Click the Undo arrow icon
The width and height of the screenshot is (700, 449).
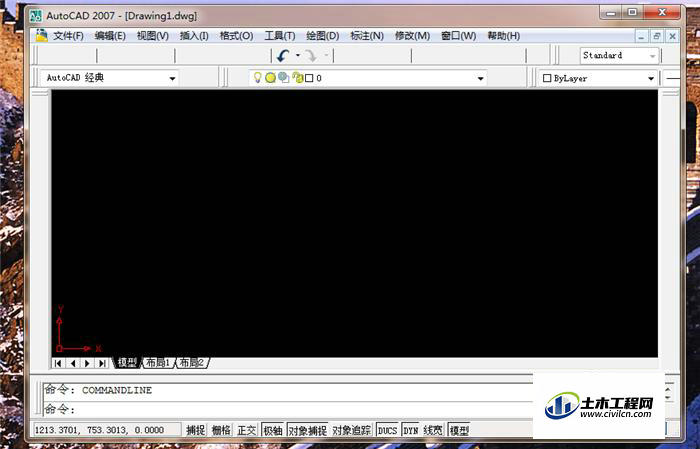click(x=283, y=56)
